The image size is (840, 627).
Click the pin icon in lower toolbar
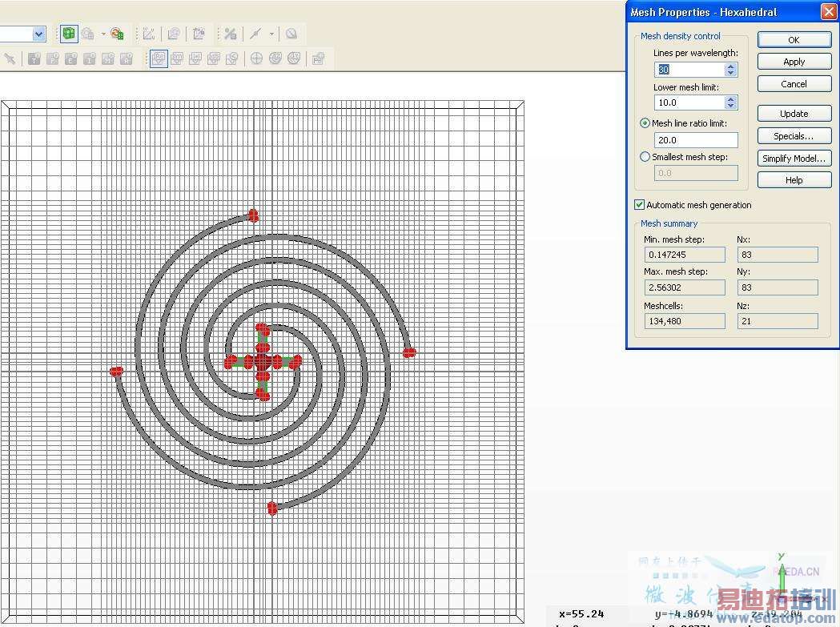[10, 58]
